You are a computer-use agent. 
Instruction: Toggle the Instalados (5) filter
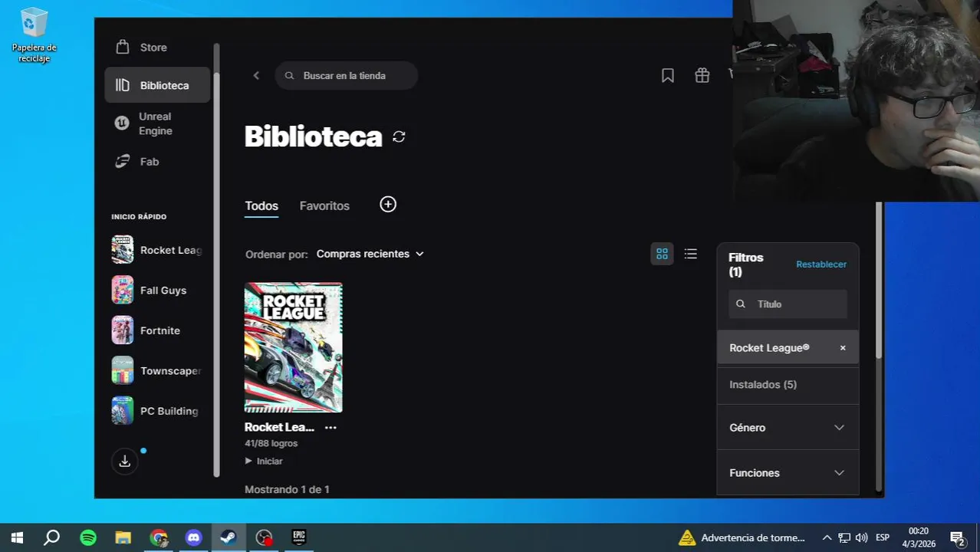[x=788, y=385]
